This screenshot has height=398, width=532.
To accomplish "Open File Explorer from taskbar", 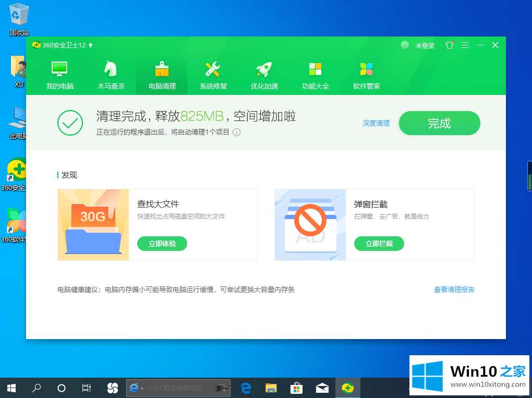I will (x=271, y=388).
